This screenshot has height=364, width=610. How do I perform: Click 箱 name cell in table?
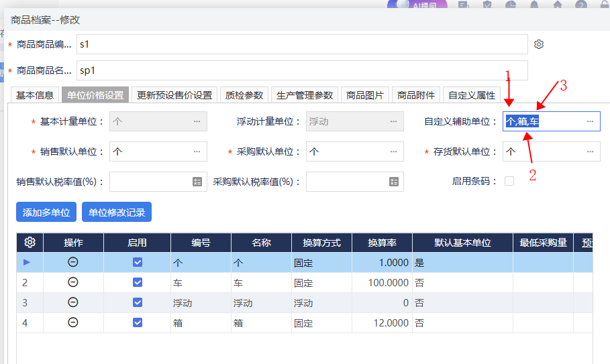point(262,323)
